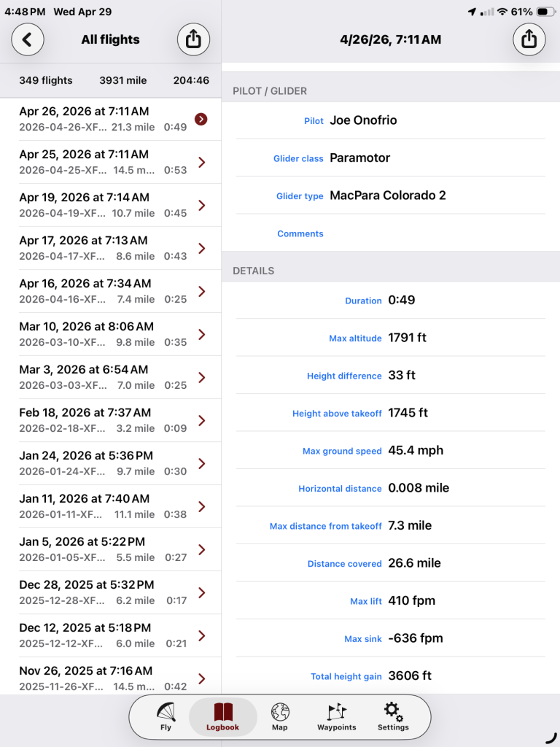Open Settings gear tab

393,716
